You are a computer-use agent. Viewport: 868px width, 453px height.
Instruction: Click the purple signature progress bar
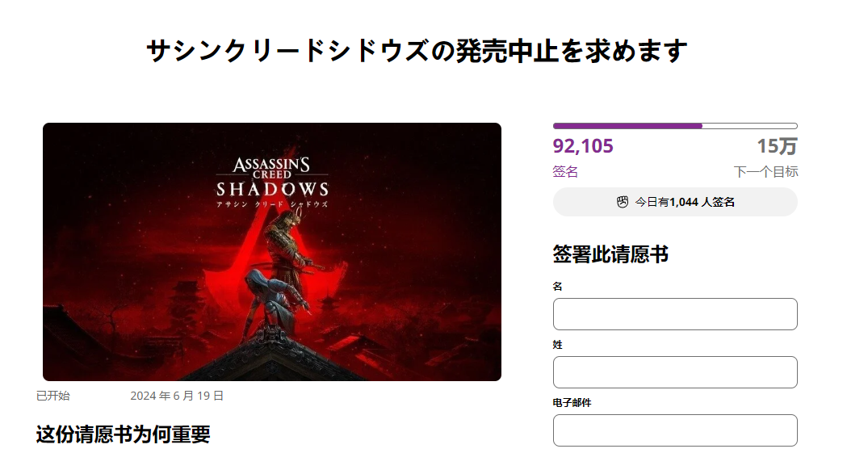(675, 126)
